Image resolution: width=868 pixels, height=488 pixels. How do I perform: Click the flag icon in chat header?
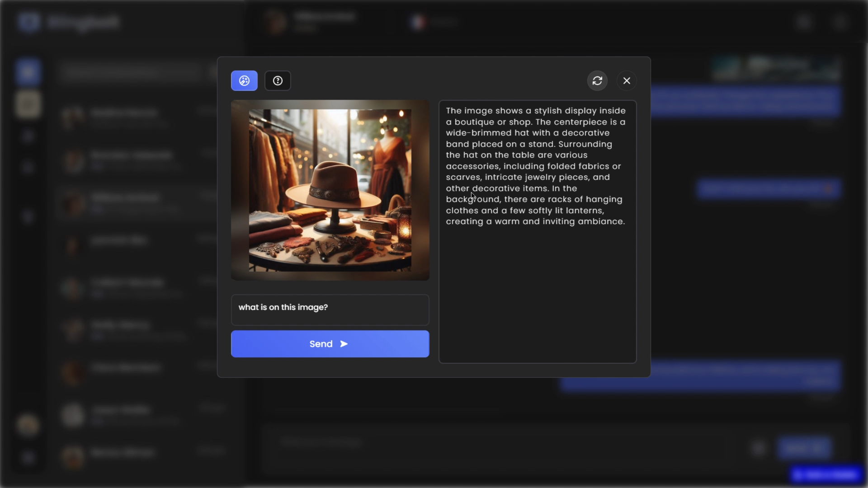[x=418, y=22]
